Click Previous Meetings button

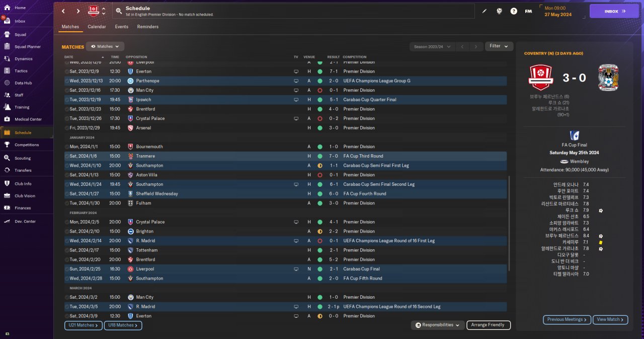567,319
